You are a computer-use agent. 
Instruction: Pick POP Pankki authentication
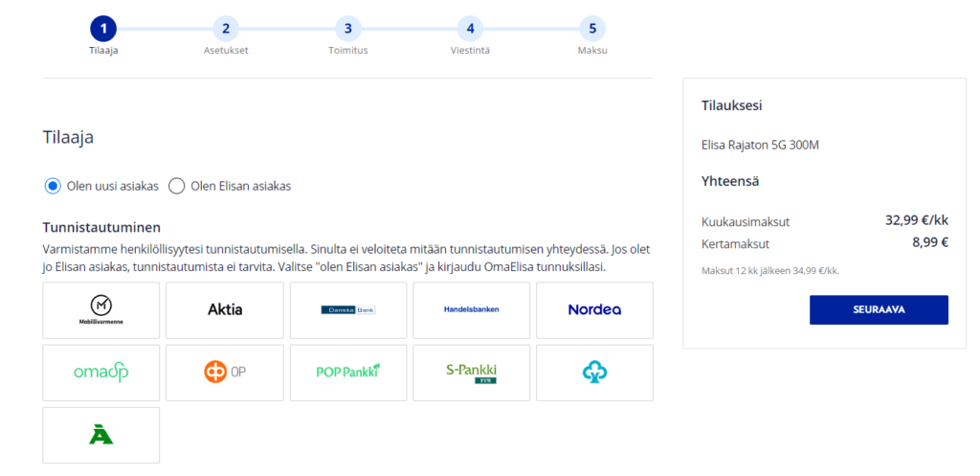coord(348,373)
